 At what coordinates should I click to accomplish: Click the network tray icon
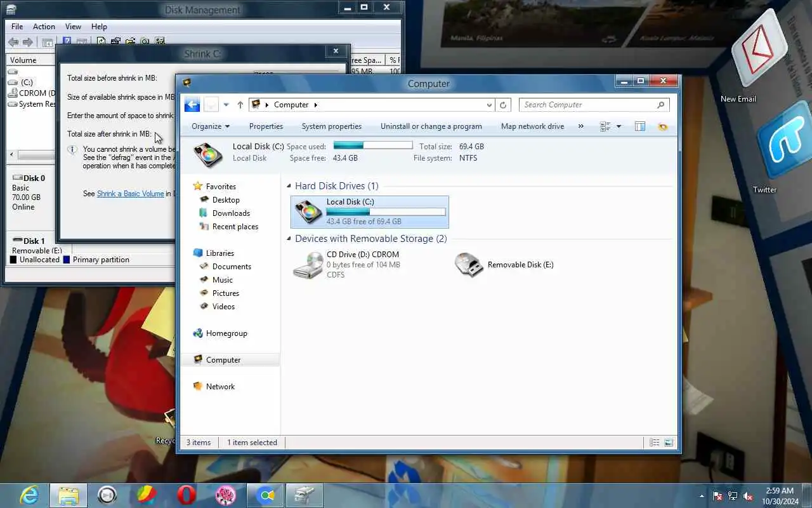click(x=733, y=496)
